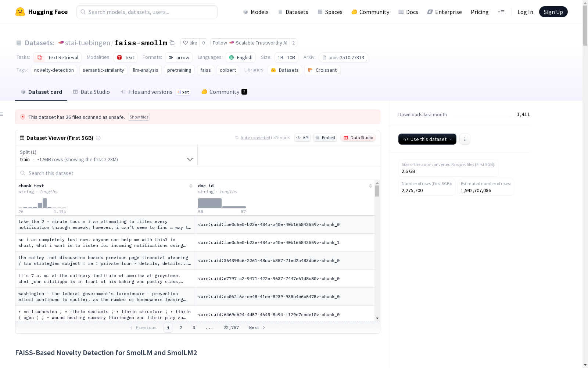Sort by the doc_id column
This screenshot has height=368, width=588.
click(x=370, y=186)
